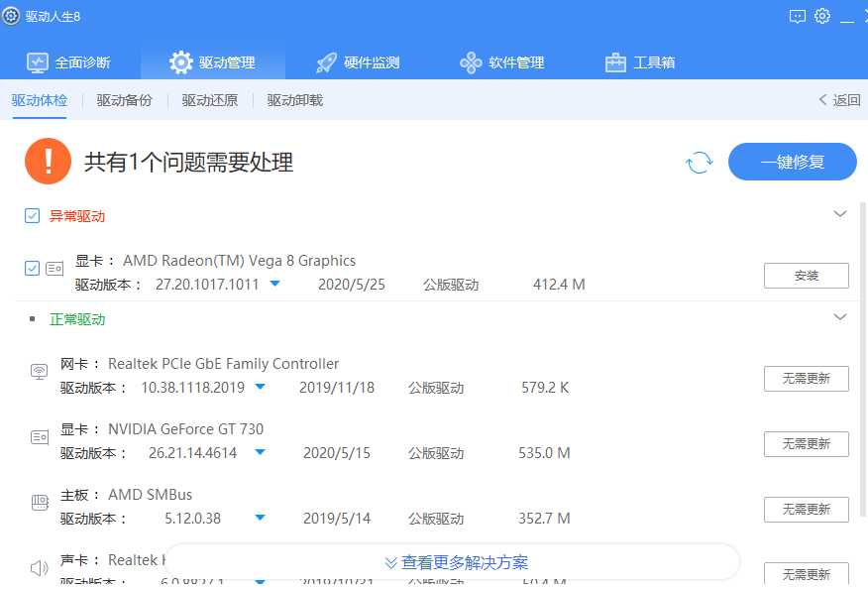Click the 驱动管理 gear icon
This screenshot has height=589, width=868.
pos(181,62)
